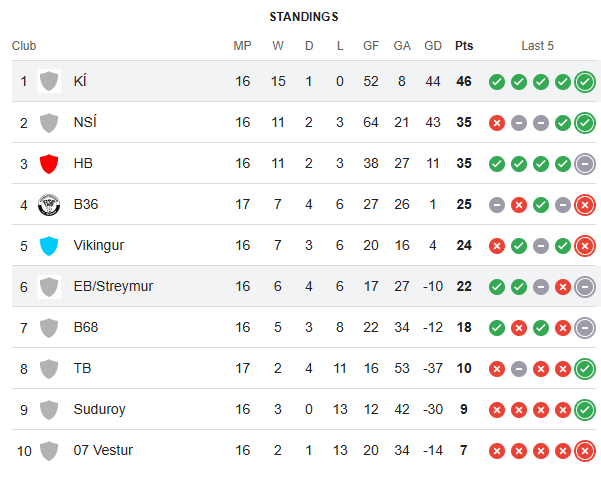Click Suduroy's highlighted green win icon
Viewport: 601px width, 489px height.
tap(585, 410)
